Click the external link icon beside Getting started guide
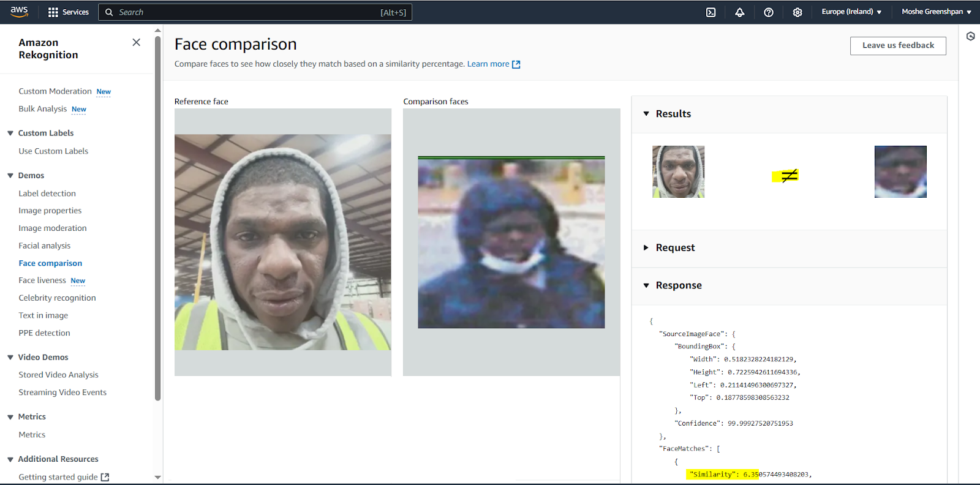Screen dimensions: 980x485 (105, 477)
